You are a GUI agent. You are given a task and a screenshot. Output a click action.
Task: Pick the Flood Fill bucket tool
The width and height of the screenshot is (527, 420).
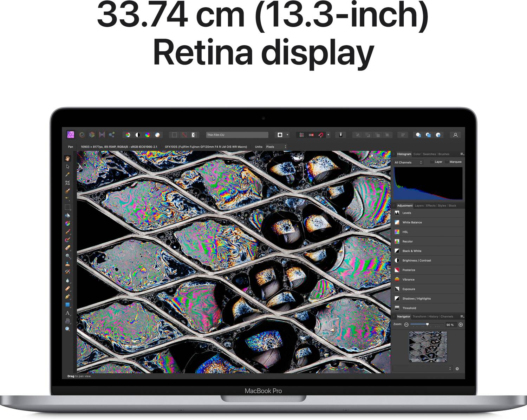[x=67, y=215]
